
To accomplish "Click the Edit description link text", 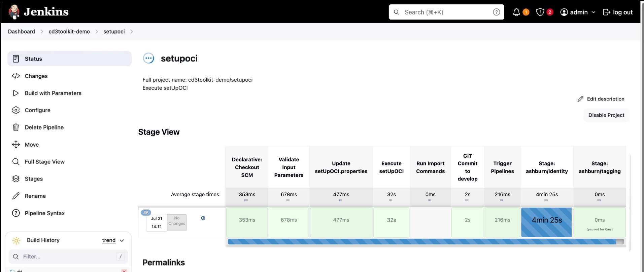I will pyautogui.click(x=606, y=99).
